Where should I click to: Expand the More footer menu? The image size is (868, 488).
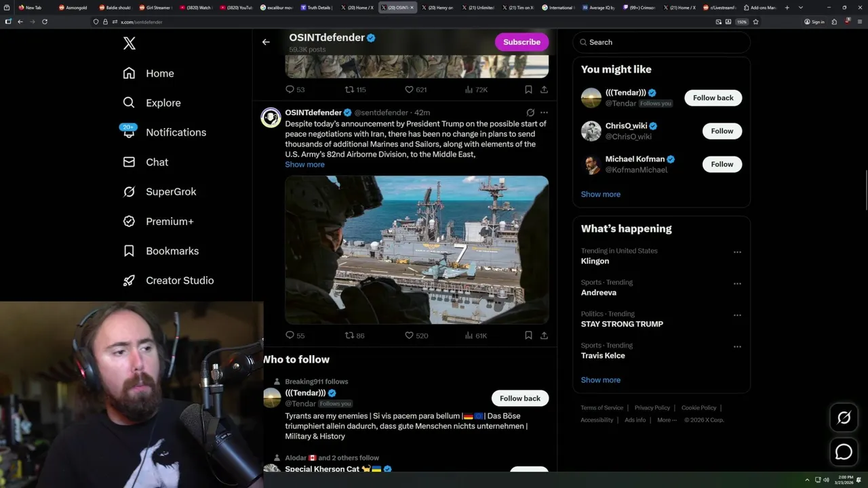(x=667, y=420)
